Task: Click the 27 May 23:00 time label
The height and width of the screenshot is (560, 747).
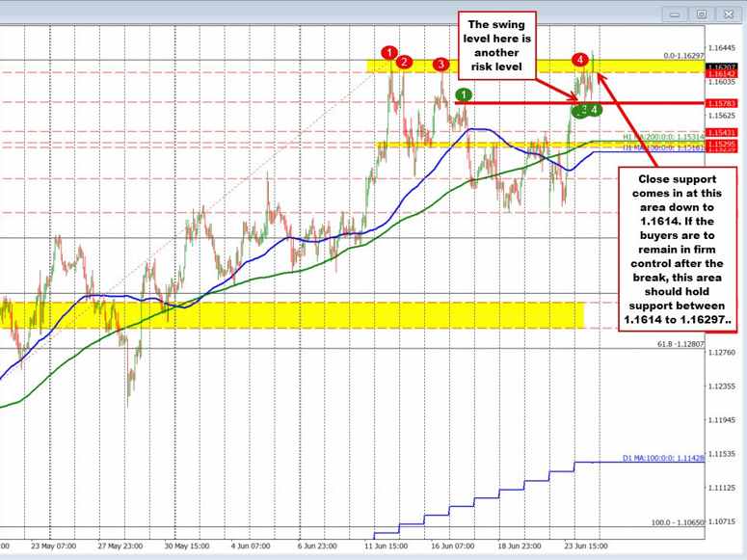Action: pyautogui.click(x=120, y=546)
